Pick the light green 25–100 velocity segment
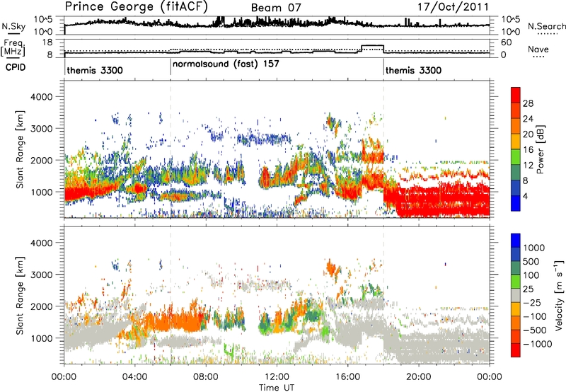Image resolution: width=566 pixels, height=392 pixels. tap(516, 282)
